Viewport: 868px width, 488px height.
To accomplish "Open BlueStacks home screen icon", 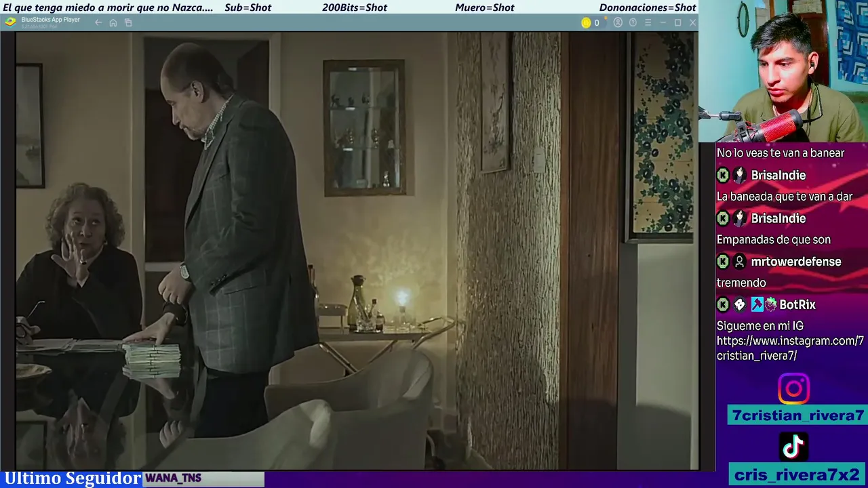I will 113,22.
